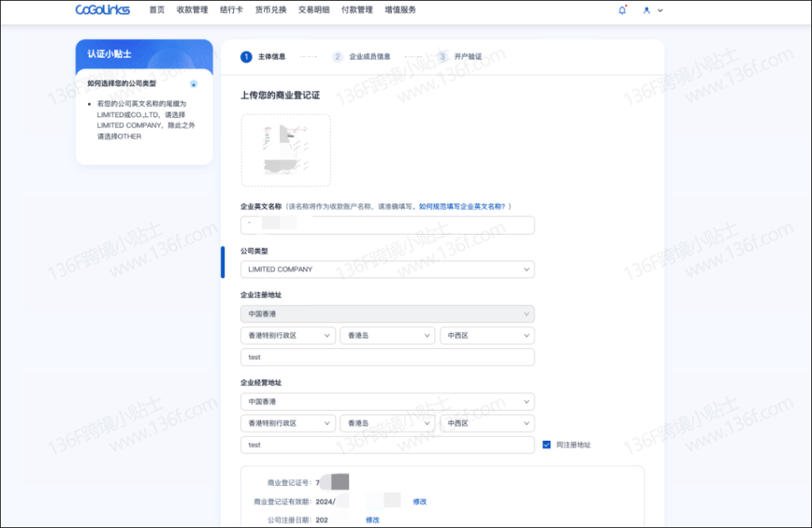Image resolution: width=812 pixels, height=528 pixels.
Task: Open 企业经营地址 中西区 dropdown
Action: click(488, 423)
